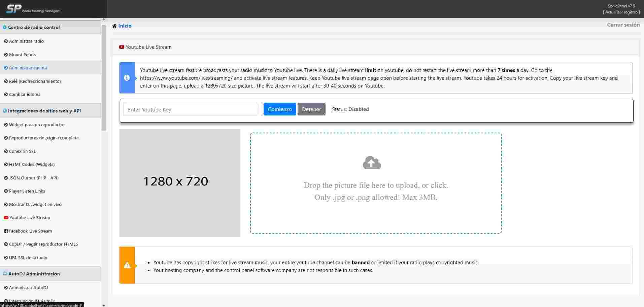Click the gear icon beside Centro de radio control
This screenshot has width=644, height=307.
point(5,28)
